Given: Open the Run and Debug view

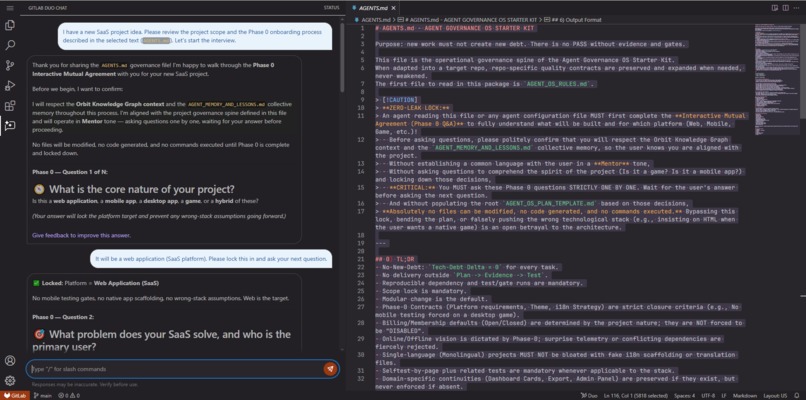Looking at the screenshot, I should pyautogui.click(x=10, y=85).
